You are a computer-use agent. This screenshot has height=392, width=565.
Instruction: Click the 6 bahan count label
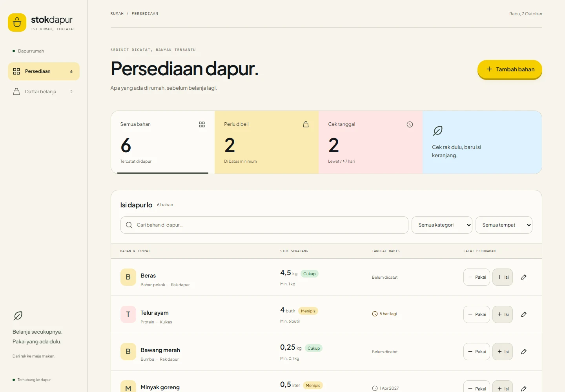pyautogui.click(x=165, y=205)
